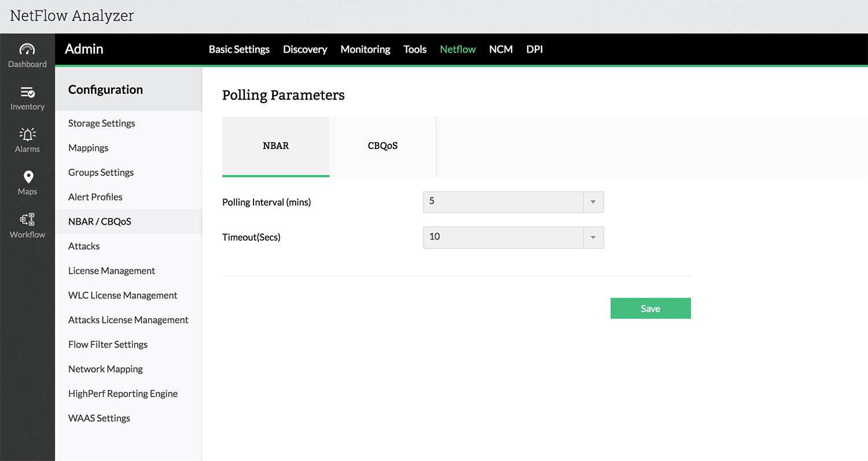Open the Polling Interval dropdown
The image size is (868, 461).
click(593, 202)
